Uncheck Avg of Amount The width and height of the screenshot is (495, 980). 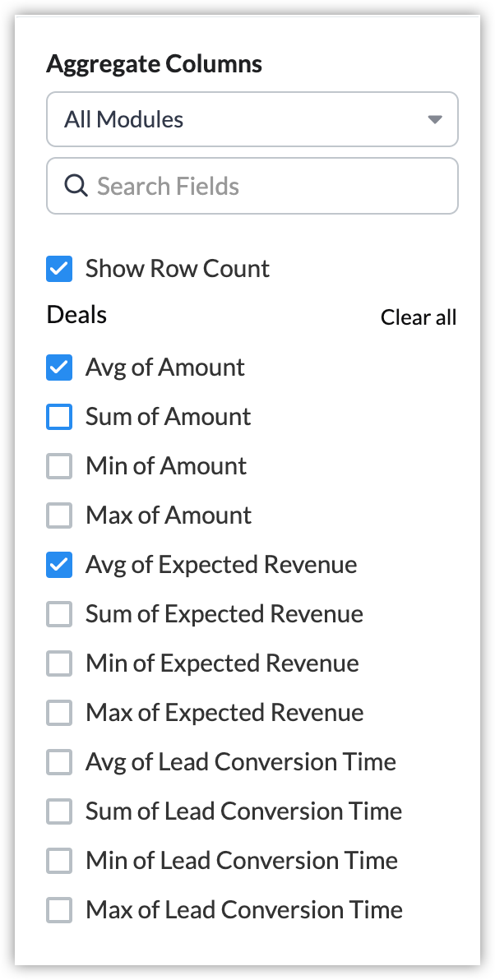coord(59,367)
